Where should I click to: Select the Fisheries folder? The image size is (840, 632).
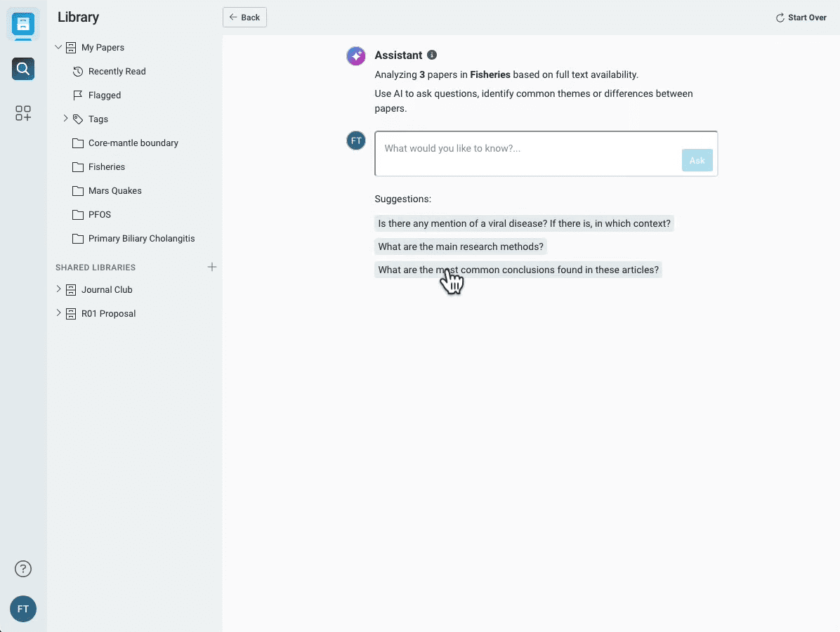click(107, 166)
